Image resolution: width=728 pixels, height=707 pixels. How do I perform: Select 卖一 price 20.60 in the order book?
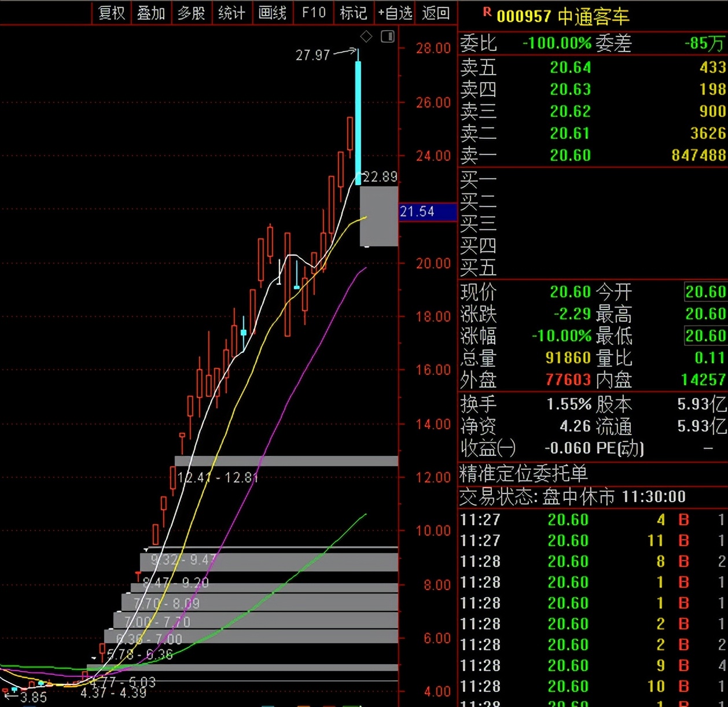571,156
